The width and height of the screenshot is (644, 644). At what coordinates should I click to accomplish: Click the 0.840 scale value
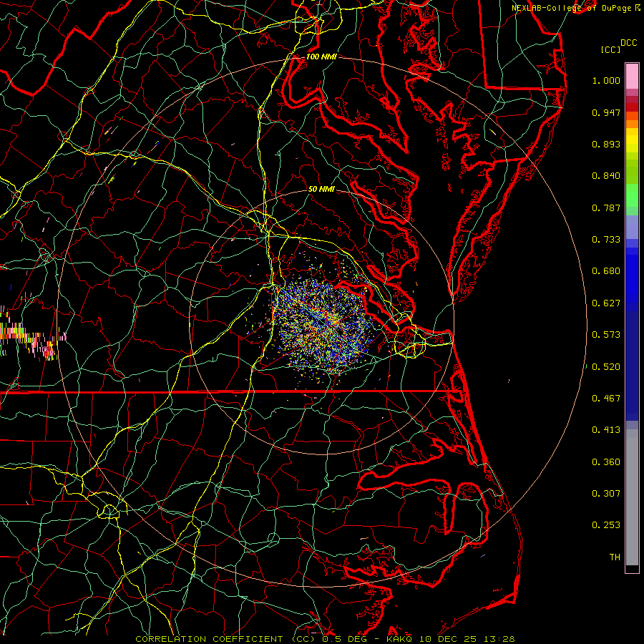(606, 176)
